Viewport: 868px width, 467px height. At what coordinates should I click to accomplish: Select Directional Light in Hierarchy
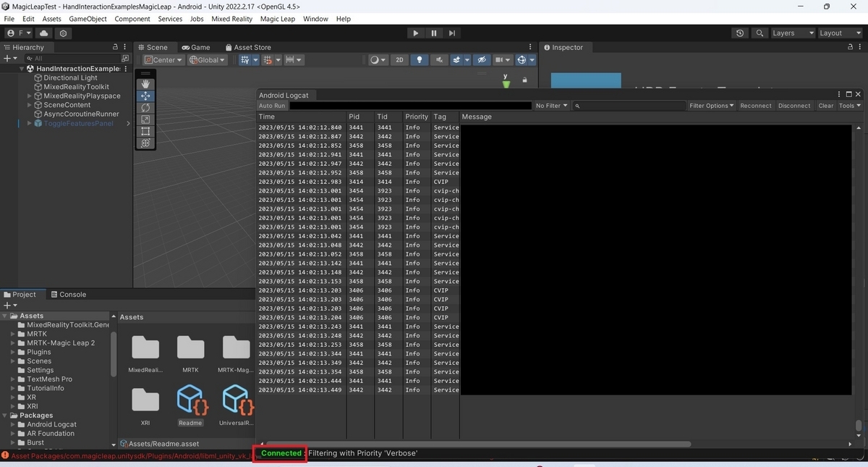[x=70, y=77]
